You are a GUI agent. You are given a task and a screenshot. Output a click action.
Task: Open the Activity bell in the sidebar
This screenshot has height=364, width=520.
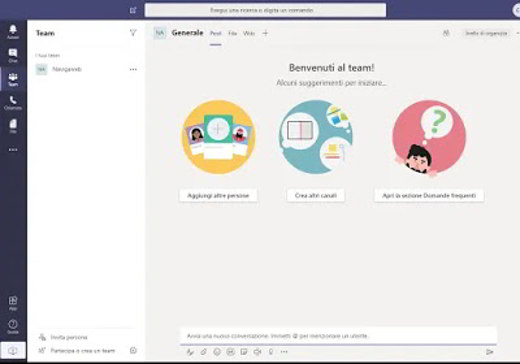[x=13, y=32]
